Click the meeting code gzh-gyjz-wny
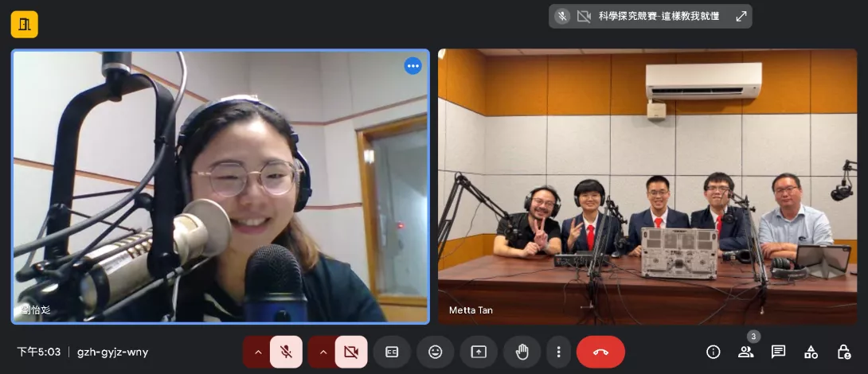The height and width of the screenshot is (374, 868). point(113,352)
